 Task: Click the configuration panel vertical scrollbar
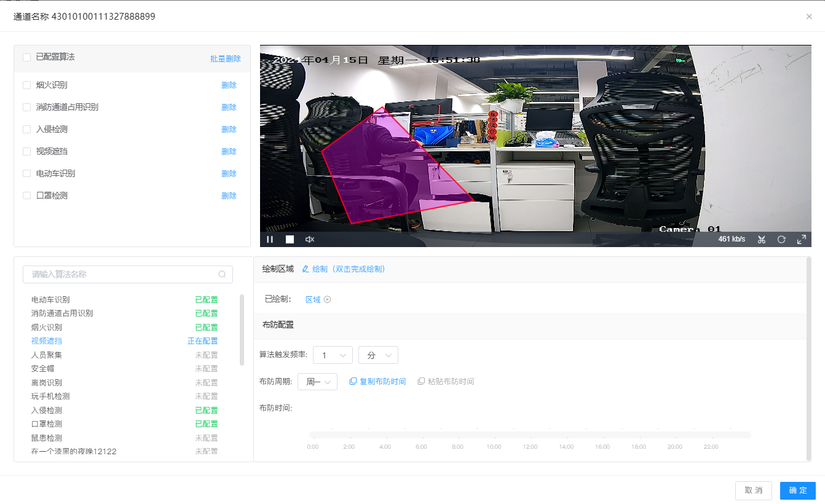(x=808, y=358)
